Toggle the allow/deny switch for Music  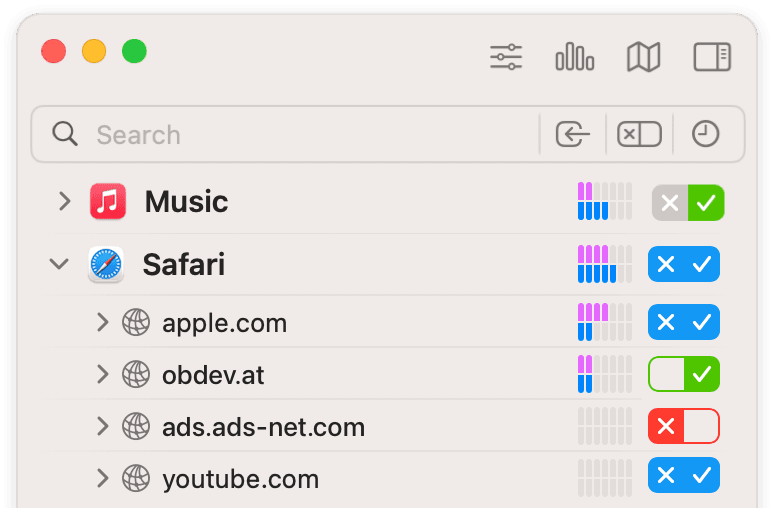688,202
